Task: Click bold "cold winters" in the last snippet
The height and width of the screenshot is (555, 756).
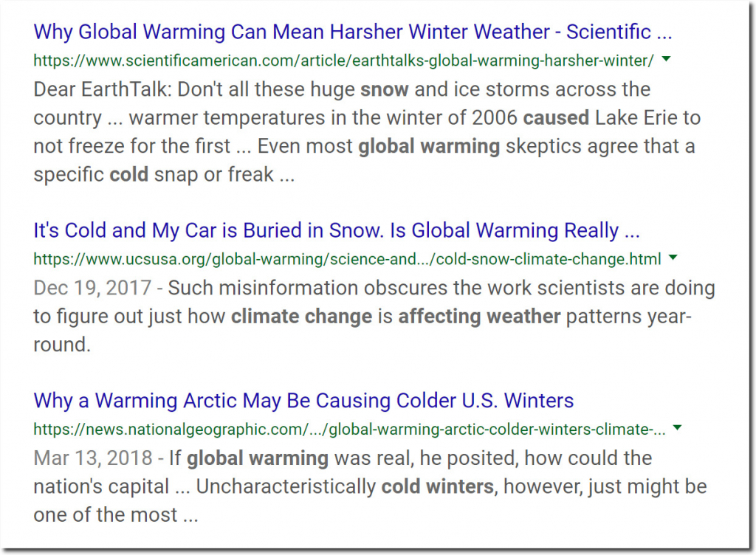Action: pyautogui.click(x=438, y=486)
